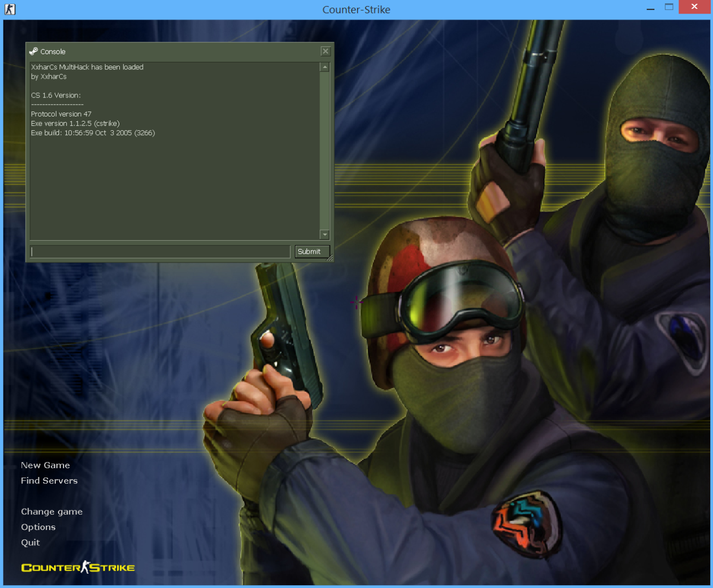713x588 pixels.
Task: Click the Counter-Strike app icon in title bar
Action: (10, 9)
